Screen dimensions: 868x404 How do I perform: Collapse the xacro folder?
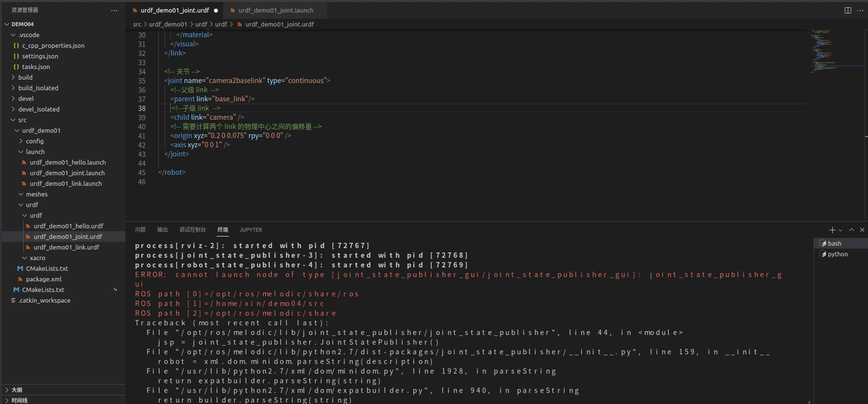coord(25,258)
